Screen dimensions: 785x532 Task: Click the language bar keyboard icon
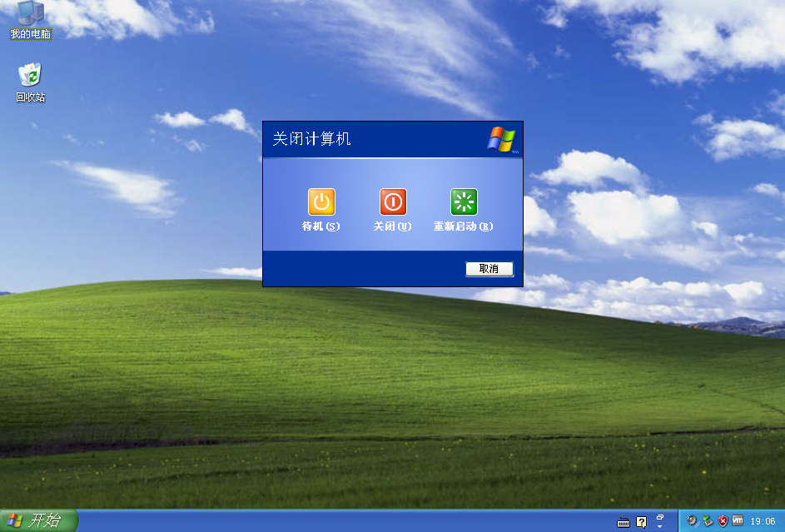[x=624, y=523]
